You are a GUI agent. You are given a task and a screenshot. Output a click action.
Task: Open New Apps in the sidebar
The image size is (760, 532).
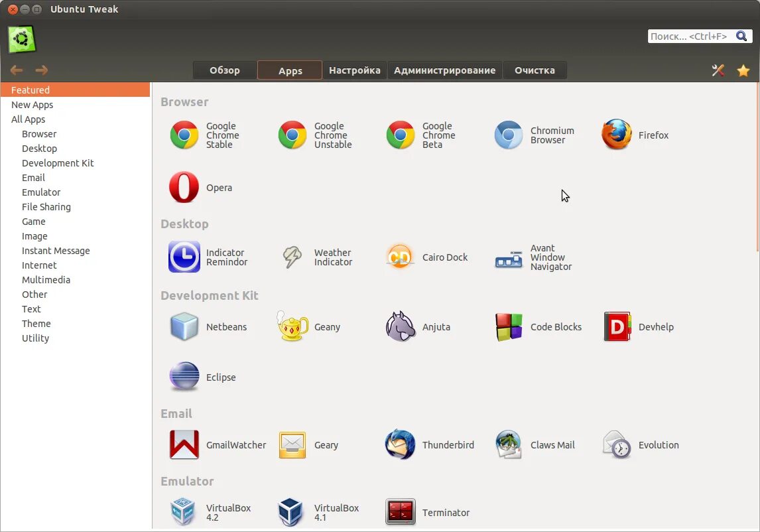pyautogui.click(x=75, y=104)
